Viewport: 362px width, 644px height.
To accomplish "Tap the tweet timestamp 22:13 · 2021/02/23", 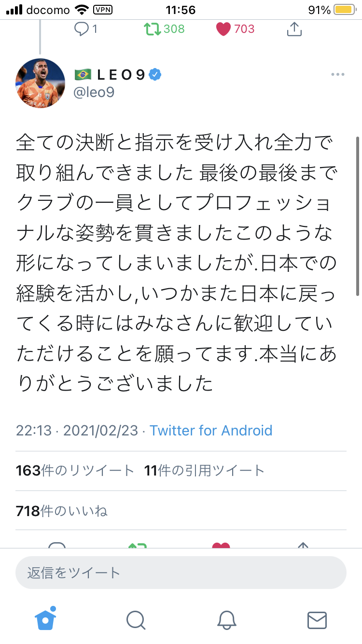I will click(x=77, y=430).
